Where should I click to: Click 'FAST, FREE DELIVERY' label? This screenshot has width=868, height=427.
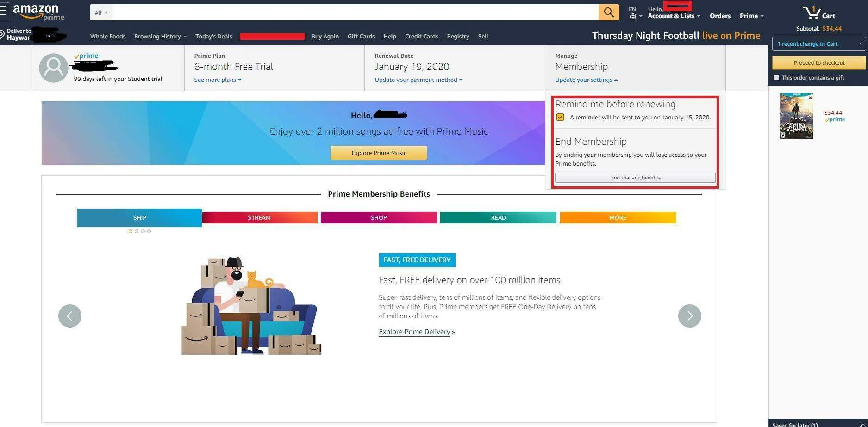pyautogui.click(x=417, y=260)
